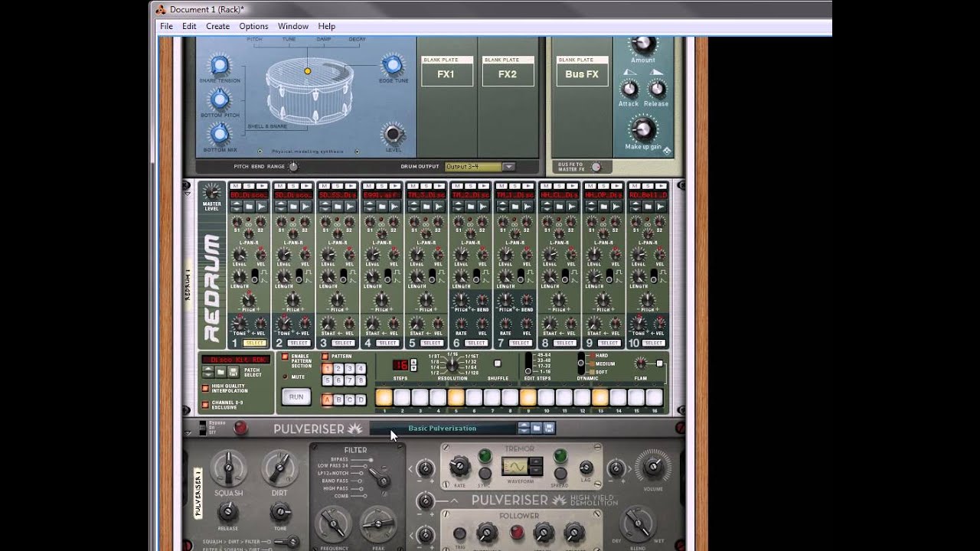Select Redrum drum channel 10
The height and width of the screenshot is (551, 980).
coord(653,343)
